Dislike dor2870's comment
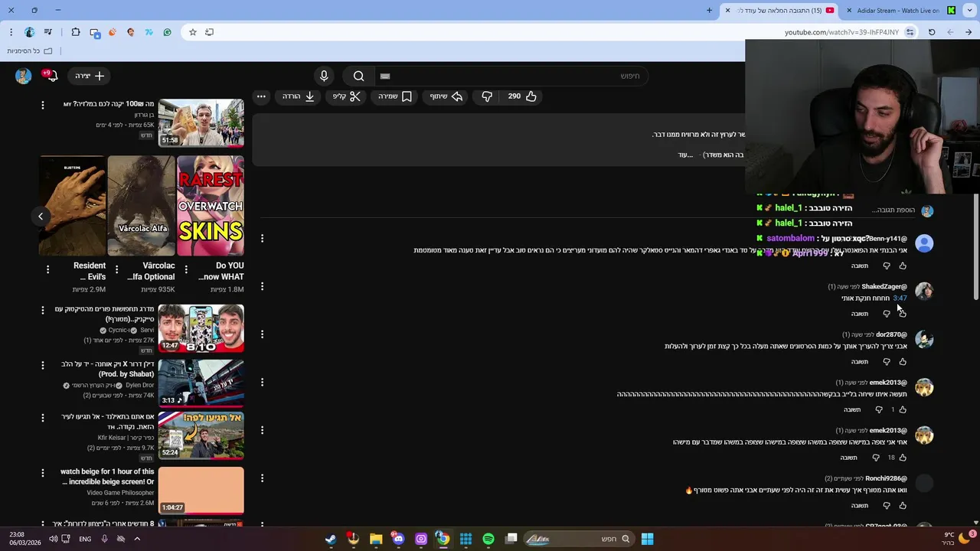Viewport: 980px width, 551px height. coord(887,362)
